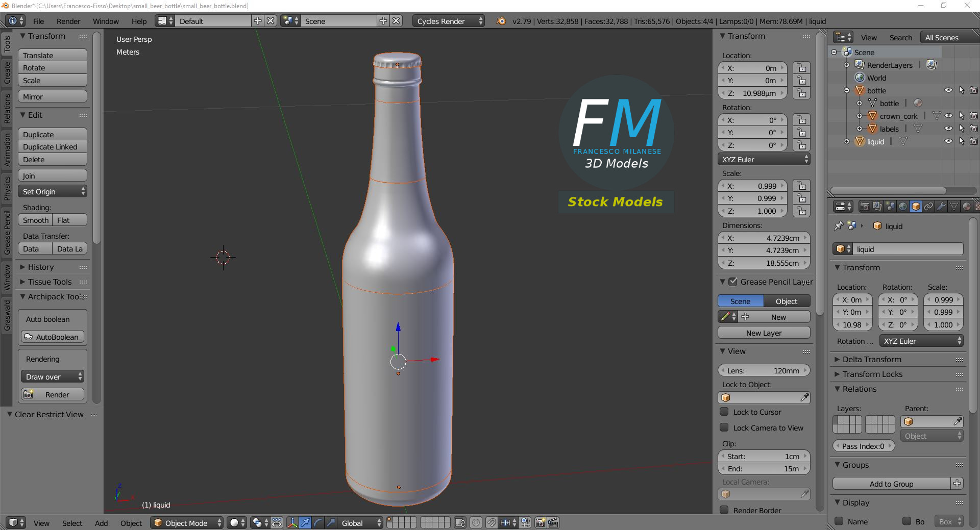Enable Lock to Cursor checkbox
980x530 pixels.
click(724, 412)
